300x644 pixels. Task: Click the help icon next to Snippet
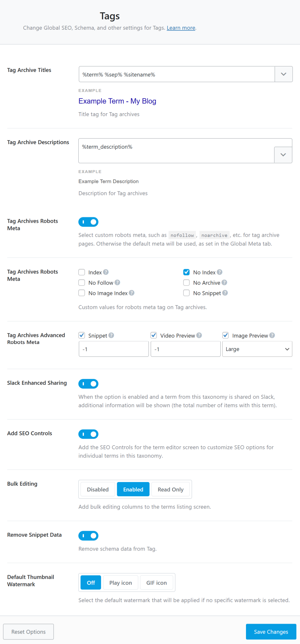coord(111,335)
